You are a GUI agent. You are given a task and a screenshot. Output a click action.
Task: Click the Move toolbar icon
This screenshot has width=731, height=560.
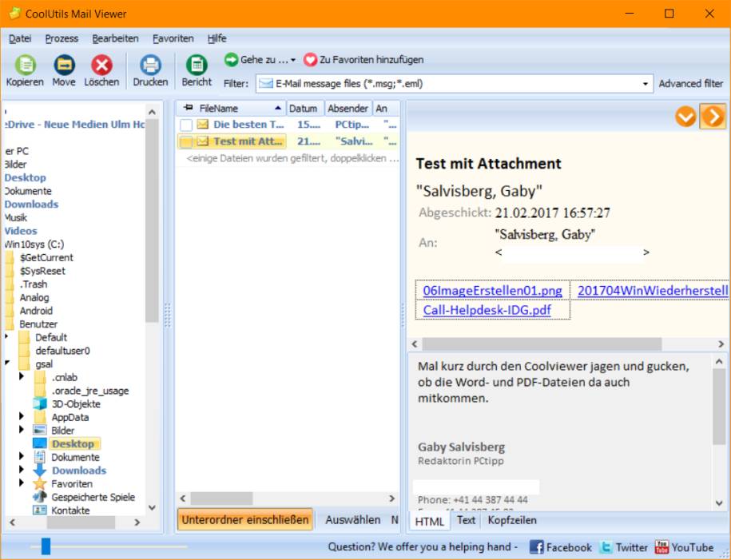65,65
